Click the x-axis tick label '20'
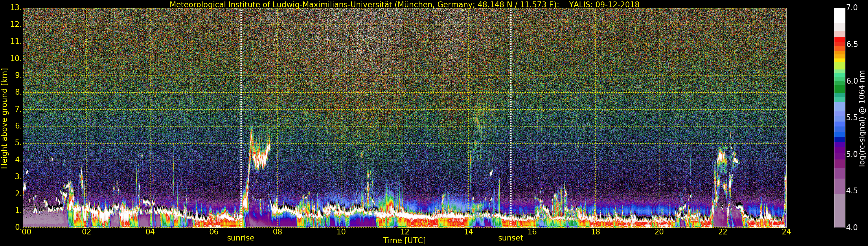The width and height of the screenshot is (868, 246). [659, 232]
